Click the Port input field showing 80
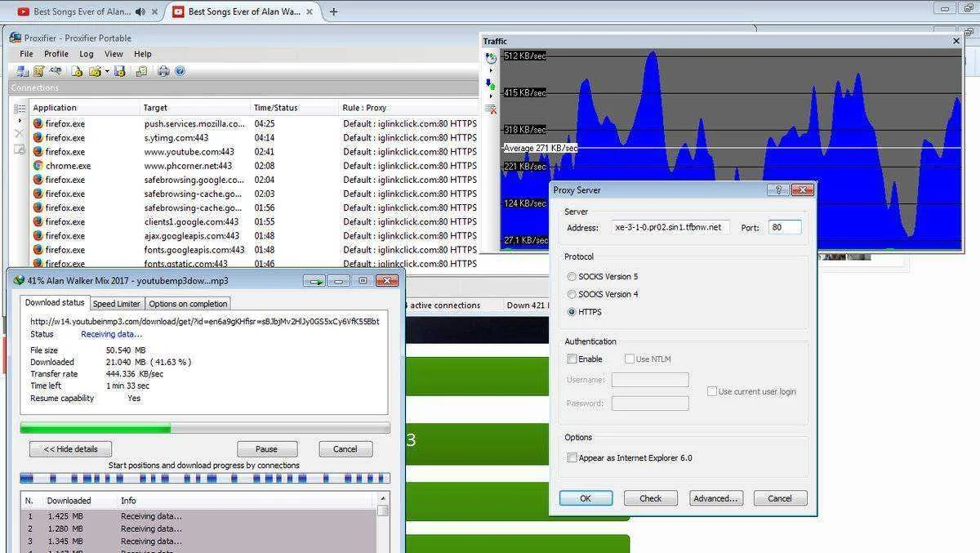This screenshot has width=980, height=553. tap(785, 227)
